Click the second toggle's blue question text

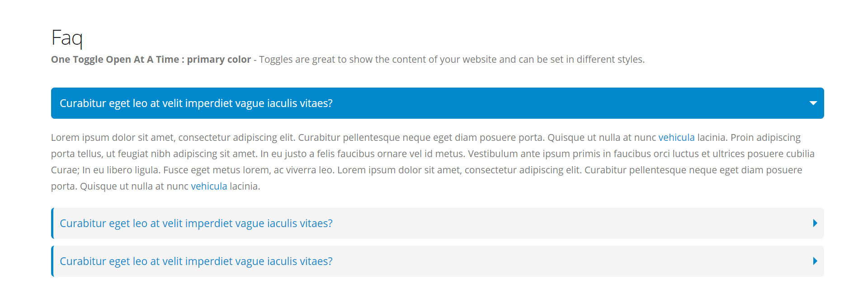pos(196,223)
